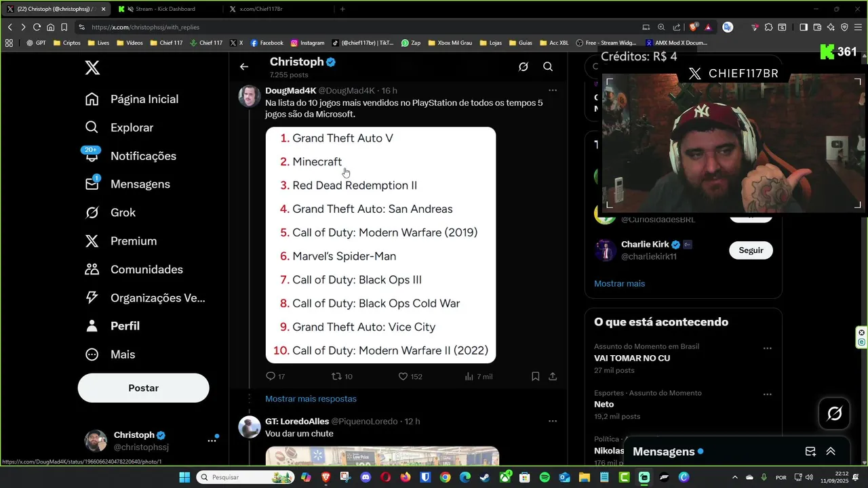
Task: Open Spotify from the taskbar
Action: [545, 477]
